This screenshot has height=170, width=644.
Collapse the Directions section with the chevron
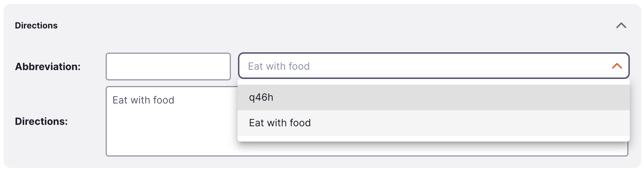pos(621,26)
